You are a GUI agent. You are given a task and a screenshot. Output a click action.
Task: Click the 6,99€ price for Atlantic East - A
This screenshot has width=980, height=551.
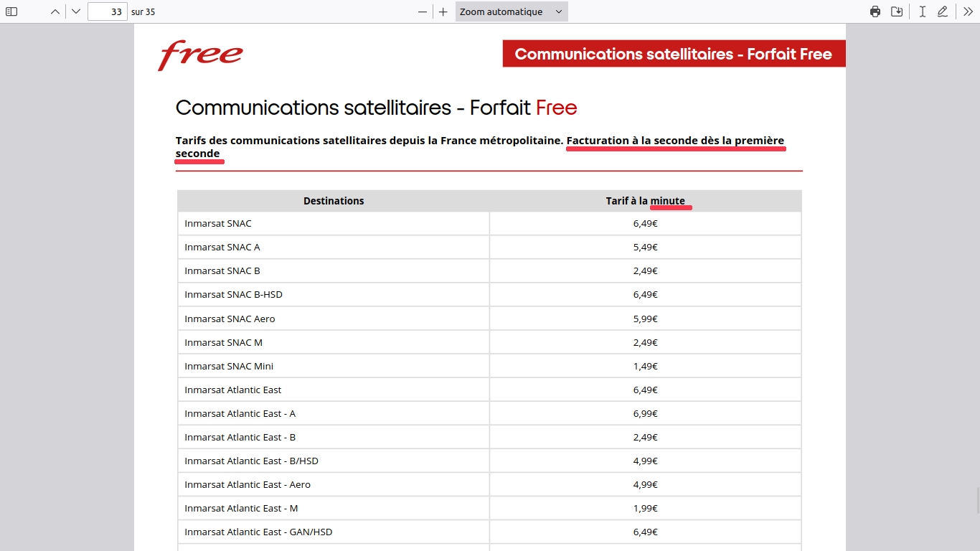[x=645, y=413]
